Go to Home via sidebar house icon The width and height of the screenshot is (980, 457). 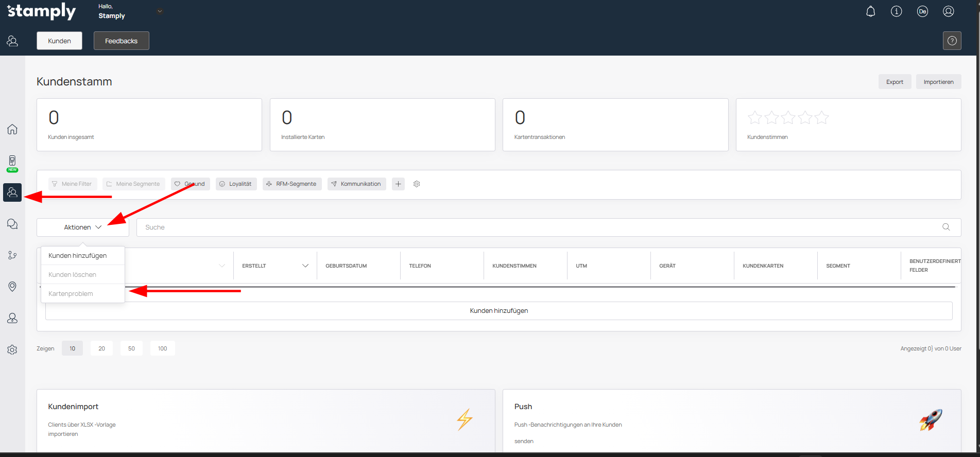12,129
